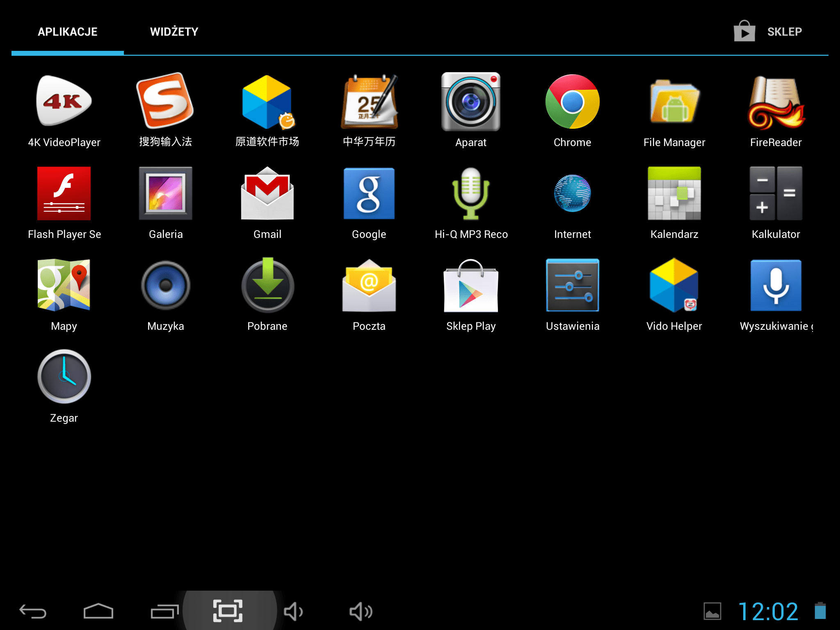Switch to the WIDŻETY tab
The width and height of the screenshot is (840, 630).
coord(174,32)
